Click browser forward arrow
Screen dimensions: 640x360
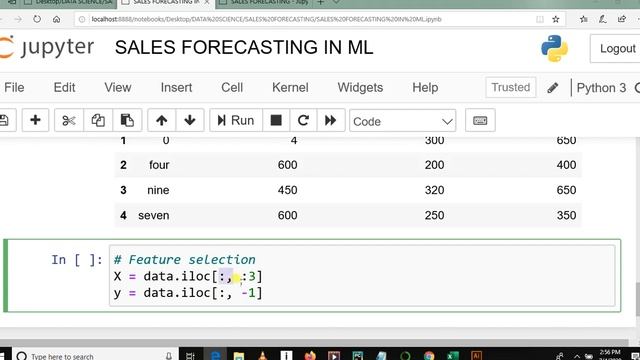click(x=18, y=19)
